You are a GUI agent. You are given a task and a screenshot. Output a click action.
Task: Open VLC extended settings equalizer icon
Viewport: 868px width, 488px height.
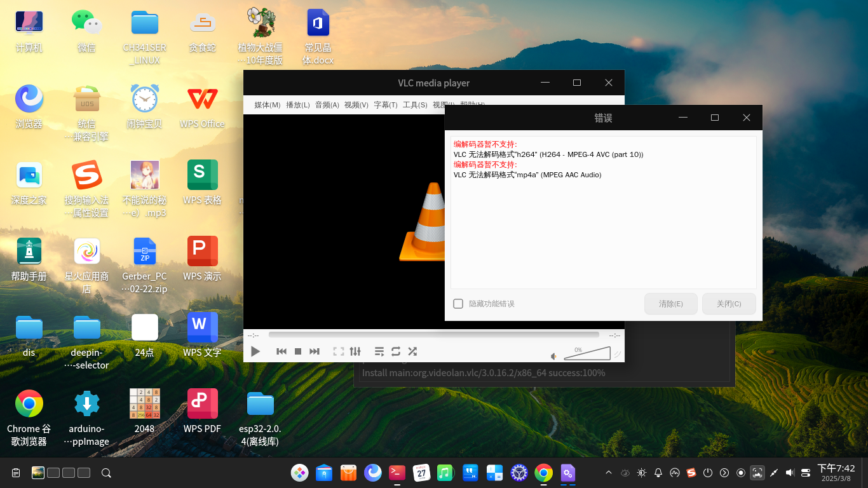[355, 351]
